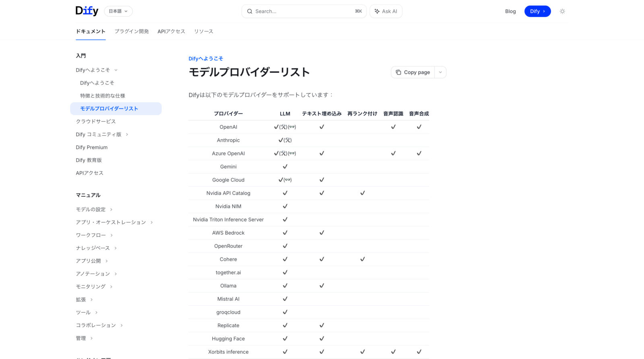
Task: Click the blue Dify button
Action: click(537, 11)
